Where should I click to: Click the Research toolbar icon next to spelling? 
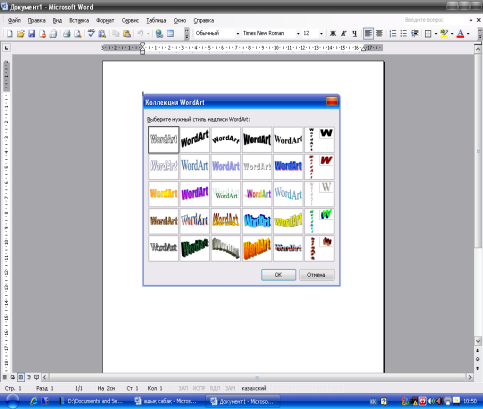pos(102,34)
